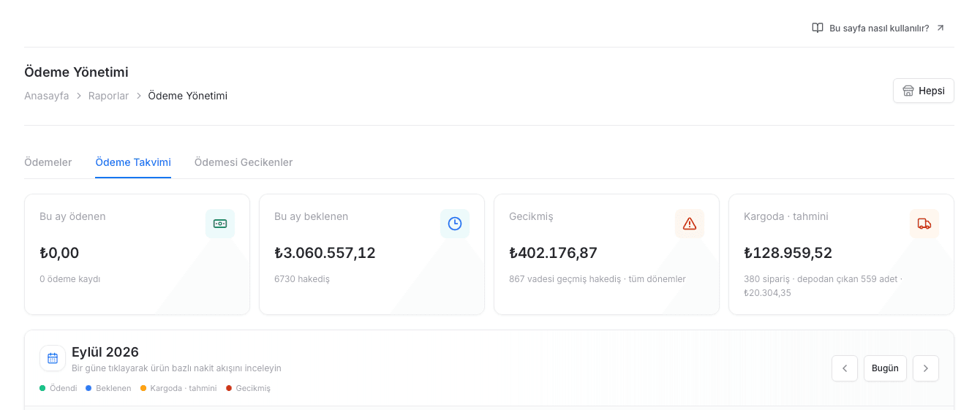This screenshot has width=980, height=410.
Task: Switch to the Ödemeler tab
Action: tap(48, 162)
